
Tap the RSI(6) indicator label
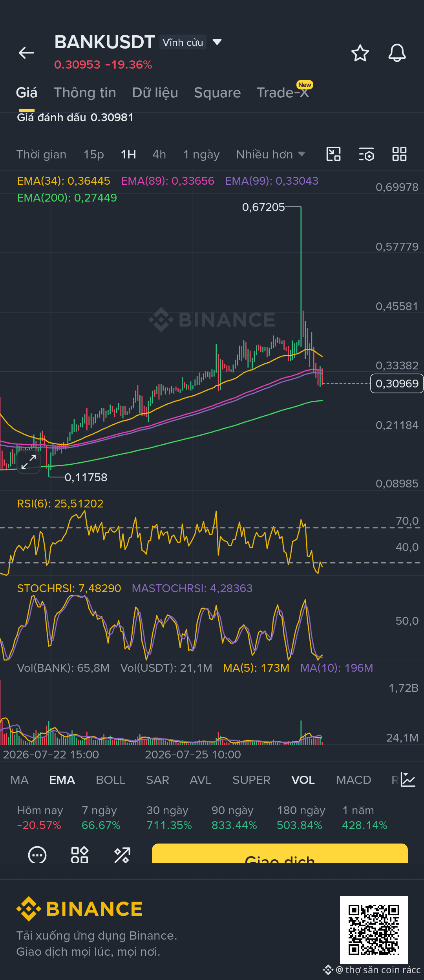60,504
